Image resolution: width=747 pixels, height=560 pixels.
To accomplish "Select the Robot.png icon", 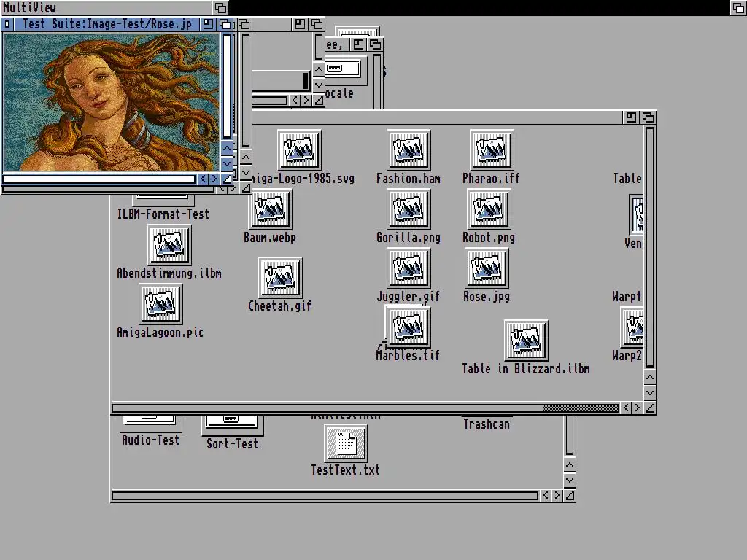I will [x=489, y=209].
